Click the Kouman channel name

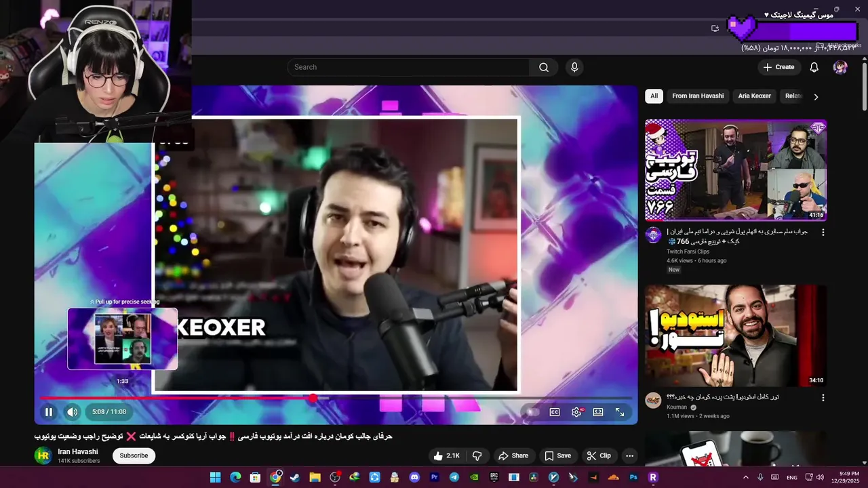[x=677, y=407]
